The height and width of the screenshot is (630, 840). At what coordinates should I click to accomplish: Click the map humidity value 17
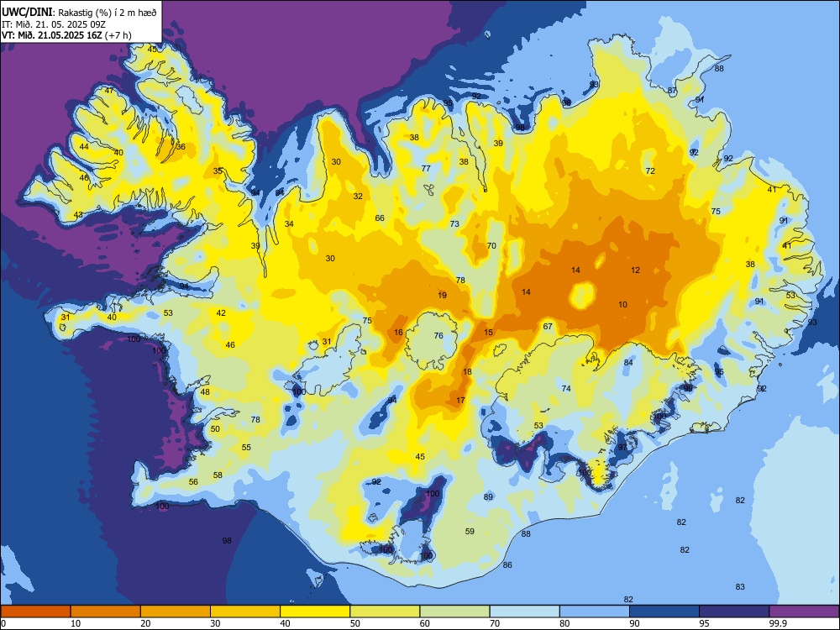460,400
